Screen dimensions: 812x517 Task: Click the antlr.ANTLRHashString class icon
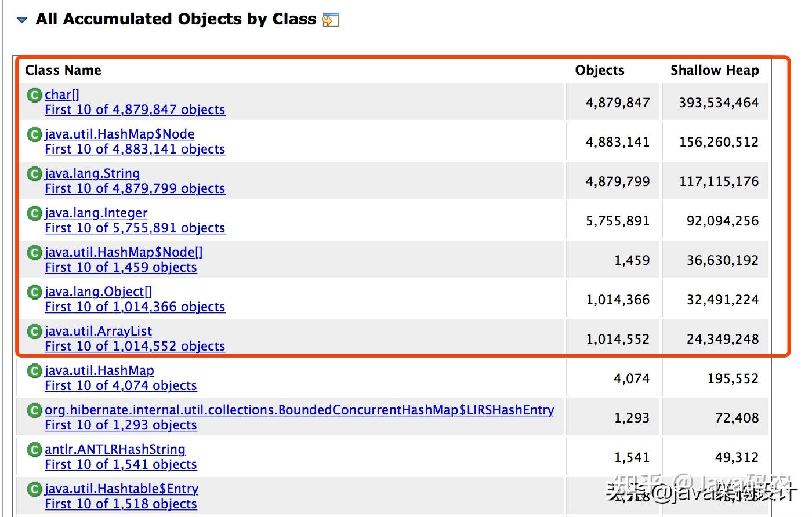(x=35, y=449)
